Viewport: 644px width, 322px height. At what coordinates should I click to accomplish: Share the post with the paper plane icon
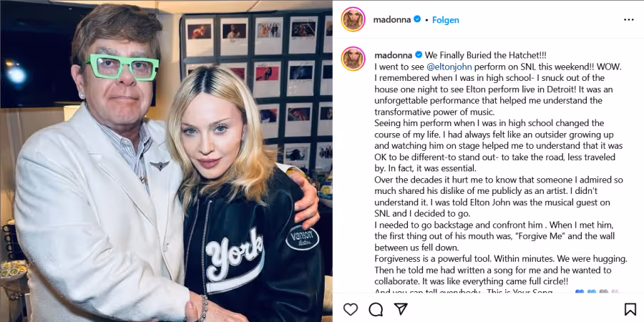coord(401,309)
